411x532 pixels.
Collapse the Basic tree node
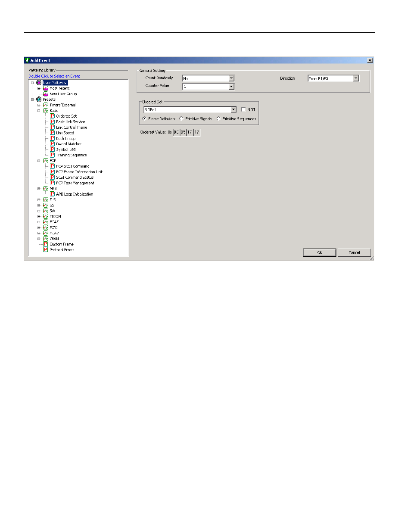pos(39,111)
